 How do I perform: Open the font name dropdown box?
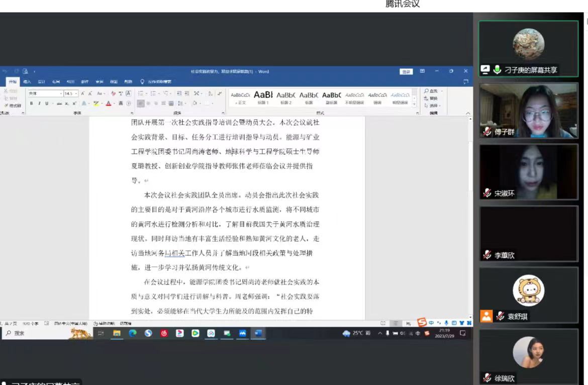45,93
